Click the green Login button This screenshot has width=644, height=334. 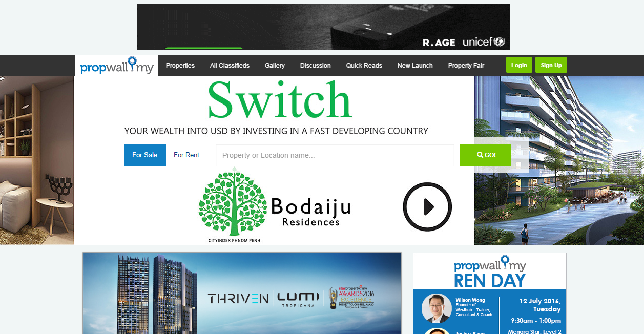(x=519, y=65)
